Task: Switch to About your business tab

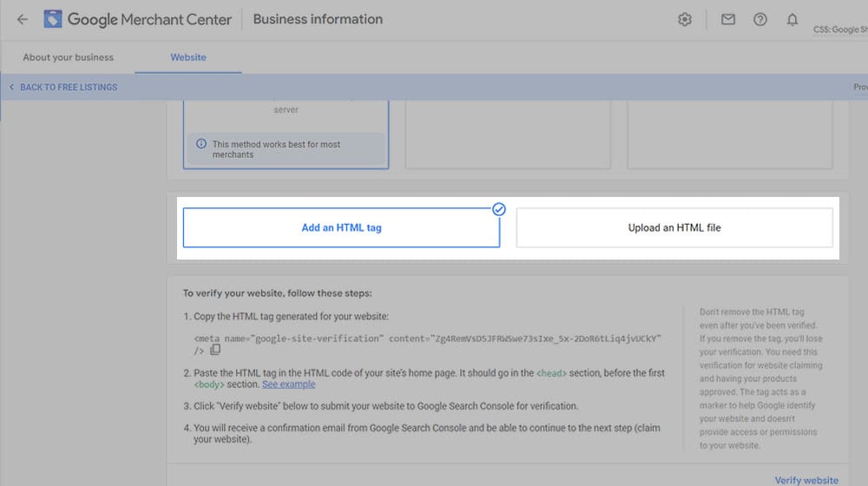Action: coord(68,57)
